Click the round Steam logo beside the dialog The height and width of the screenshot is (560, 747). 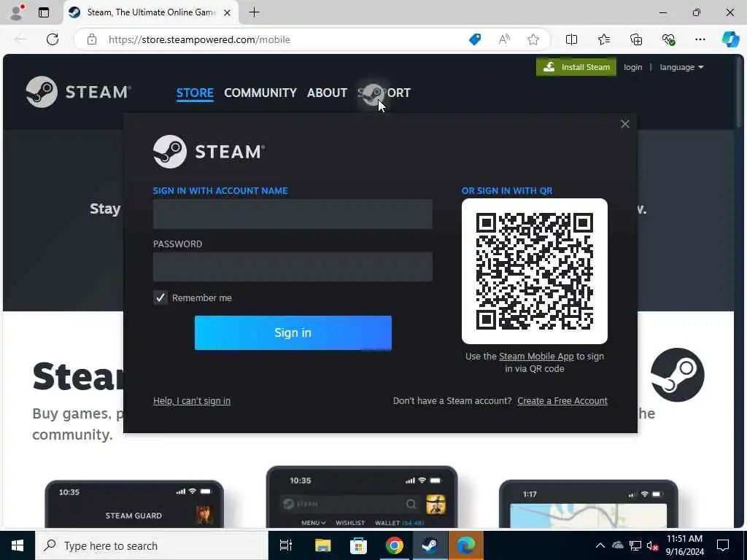678,375
